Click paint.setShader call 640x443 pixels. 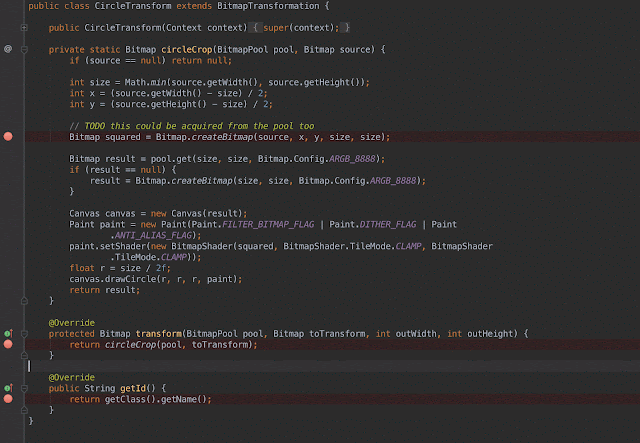[x=107, y=246]
